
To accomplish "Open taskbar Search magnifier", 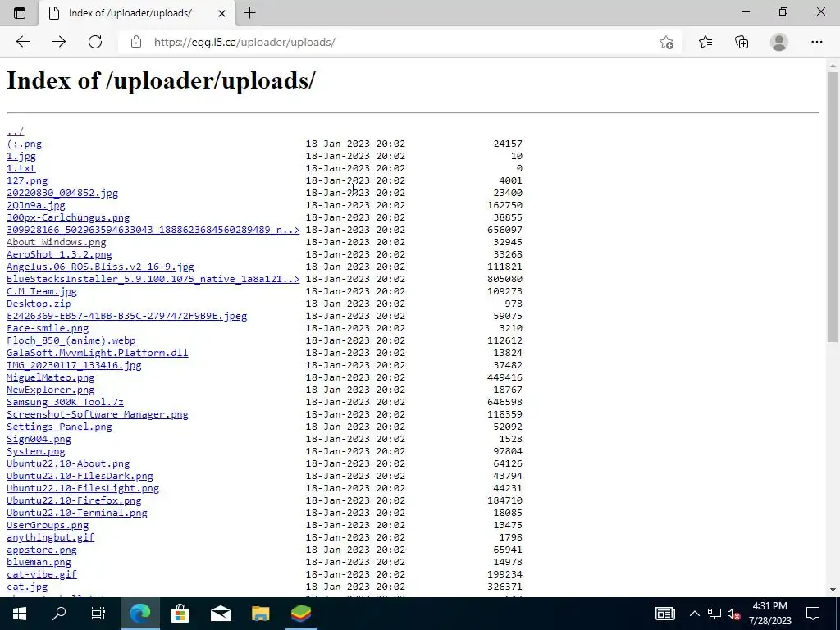I will [59, 614].
